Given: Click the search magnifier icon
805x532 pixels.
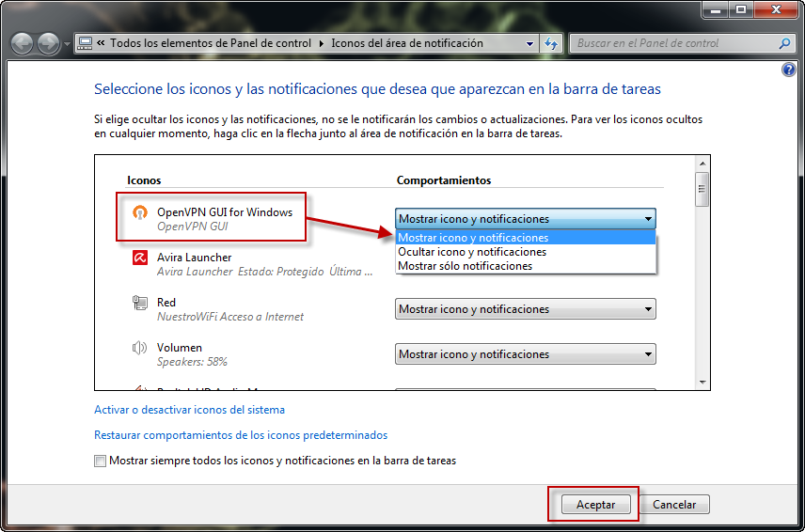Looking at the screenshot, I should pyautogui.click(x=784, y=43).
